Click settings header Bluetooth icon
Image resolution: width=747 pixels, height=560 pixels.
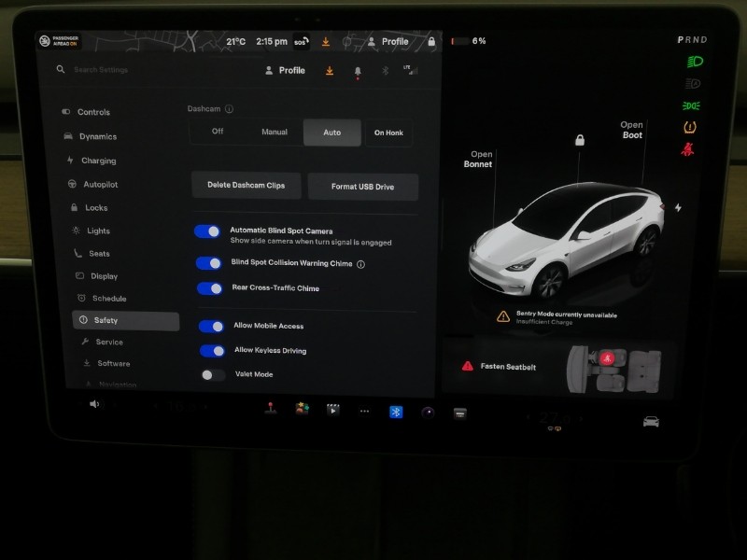tap(386, 71)
